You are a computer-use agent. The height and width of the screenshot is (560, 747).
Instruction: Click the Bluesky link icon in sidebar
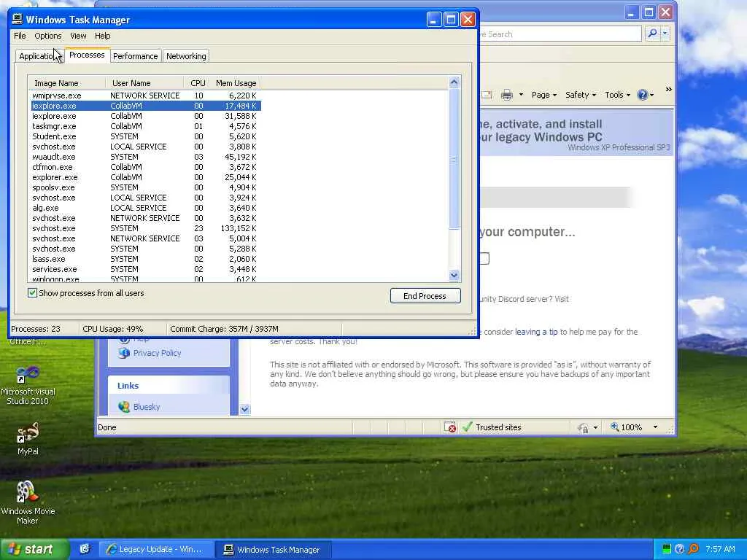point(124,407)
